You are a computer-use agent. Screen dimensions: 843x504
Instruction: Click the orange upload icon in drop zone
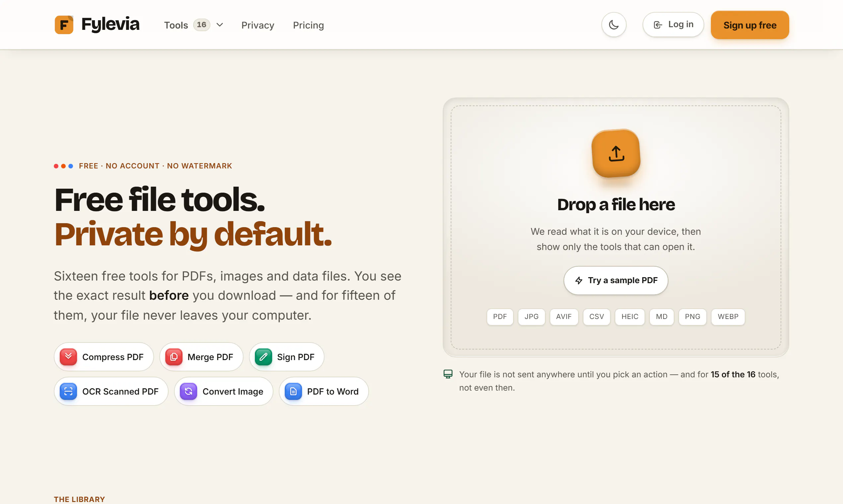coord(616,154)
